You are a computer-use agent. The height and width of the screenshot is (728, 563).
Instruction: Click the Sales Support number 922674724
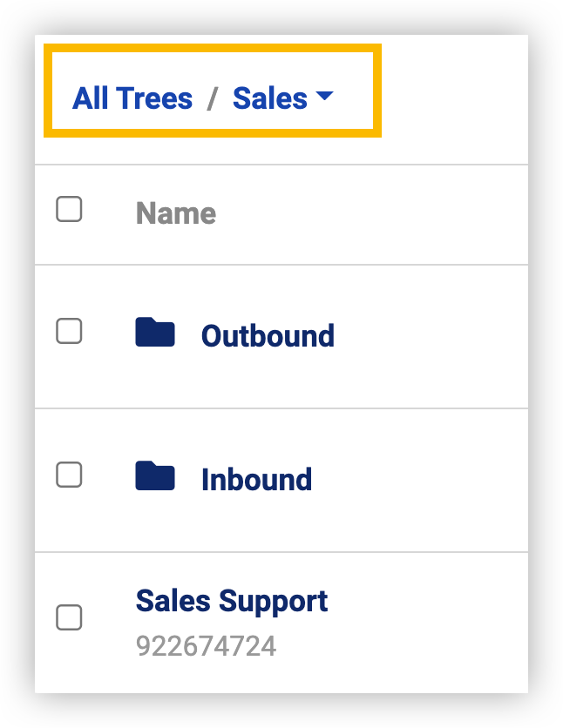click(x=207, y=646)
